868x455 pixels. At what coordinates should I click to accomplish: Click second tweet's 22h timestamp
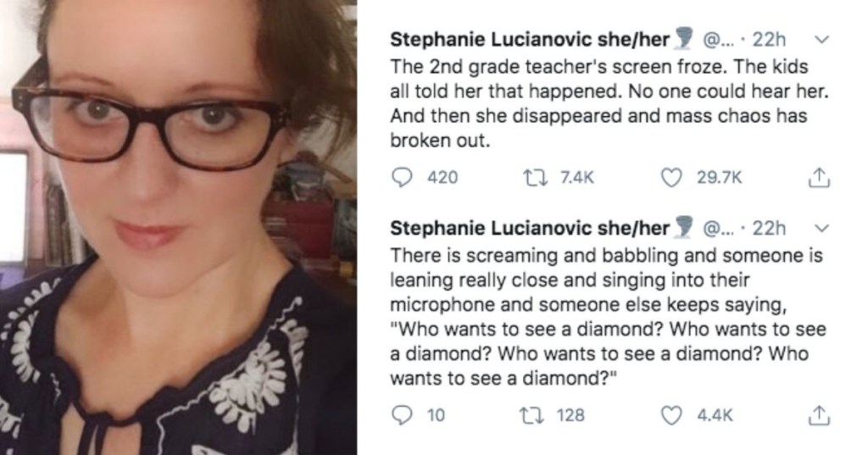tap(770, 228)
